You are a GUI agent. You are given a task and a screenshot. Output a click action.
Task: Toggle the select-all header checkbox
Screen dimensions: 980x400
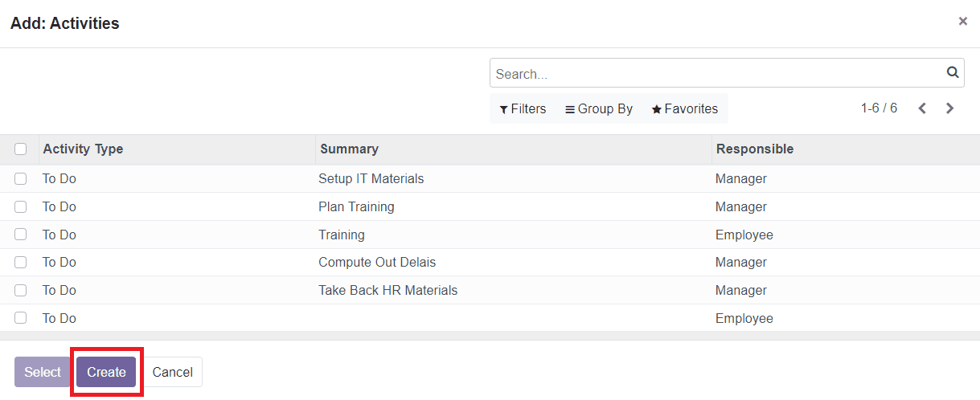[21, 149]
